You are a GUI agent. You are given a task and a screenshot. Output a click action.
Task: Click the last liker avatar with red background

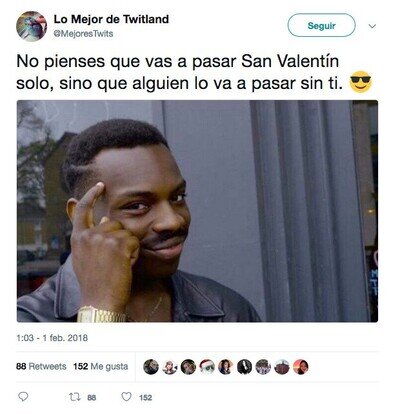click(x=301, y=367)
